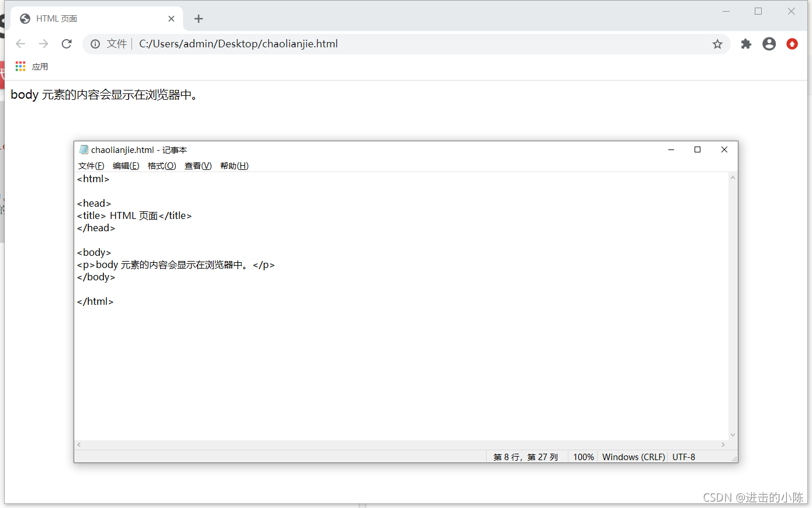The image size is (812, 508).
Task: Open the Apps grid icon in bookmarks bar
Action: [x=20, y=67]
